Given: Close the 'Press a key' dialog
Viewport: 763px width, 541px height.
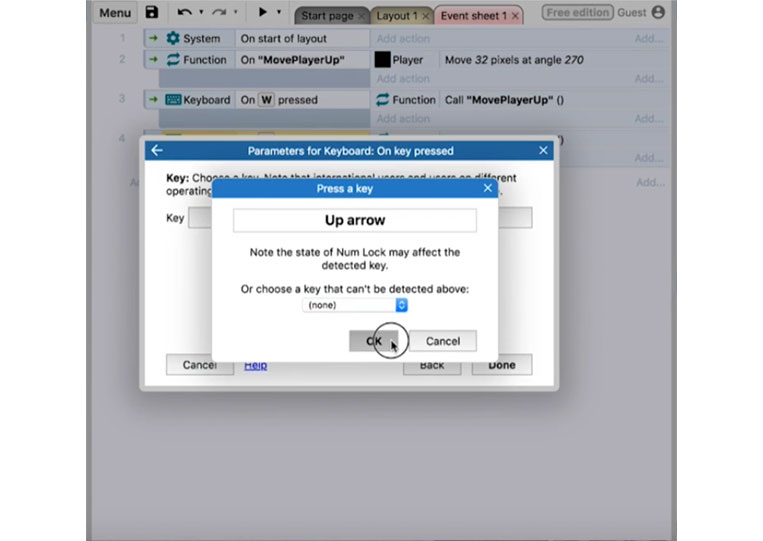Looking at the screenshot, I should tap(488, 188).
